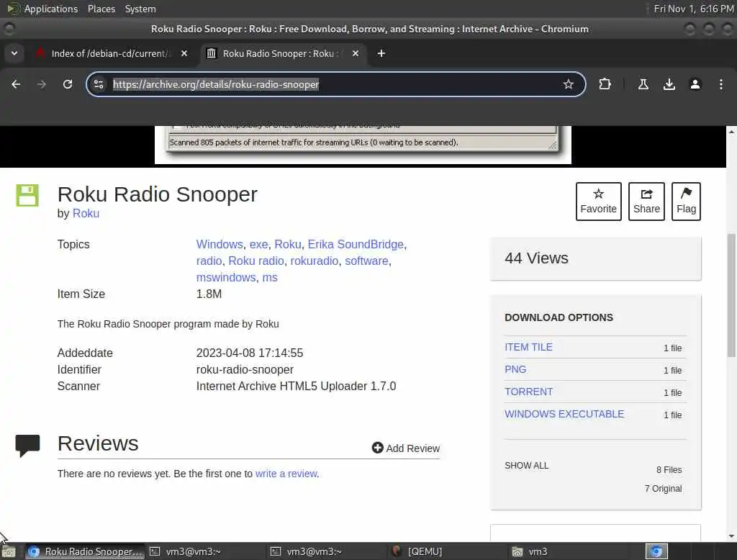The image size is (737, 560).
Task: Bookmark this page with the star icon
Action: 569,84
